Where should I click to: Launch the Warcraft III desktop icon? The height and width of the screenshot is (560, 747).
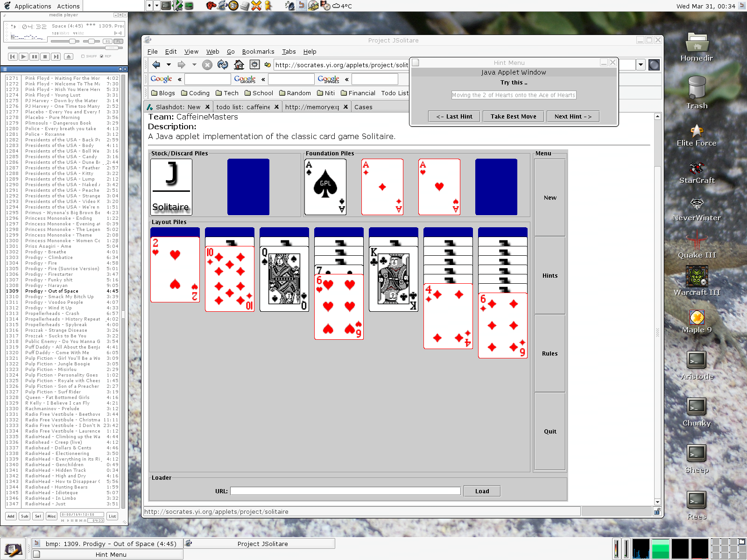697,281
